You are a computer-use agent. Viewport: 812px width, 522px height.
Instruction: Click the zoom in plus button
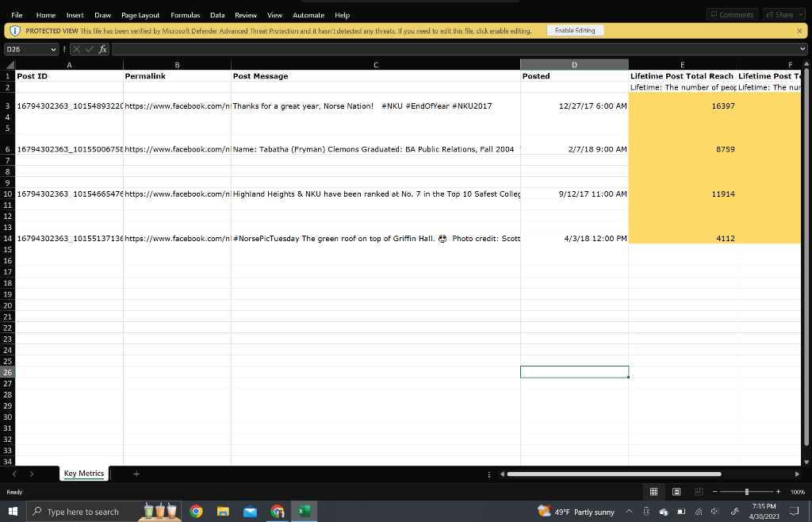coord(778,491)
